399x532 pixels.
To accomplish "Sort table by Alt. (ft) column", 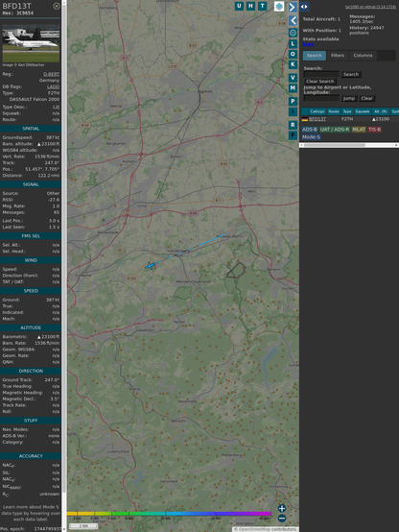I will tap(381, 111).
